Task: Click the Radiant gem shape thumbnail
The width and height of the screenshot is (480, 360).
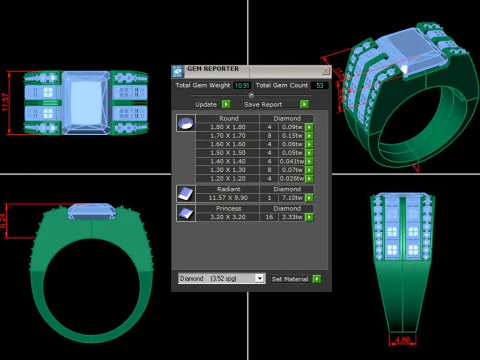Action: click(186, 194)
